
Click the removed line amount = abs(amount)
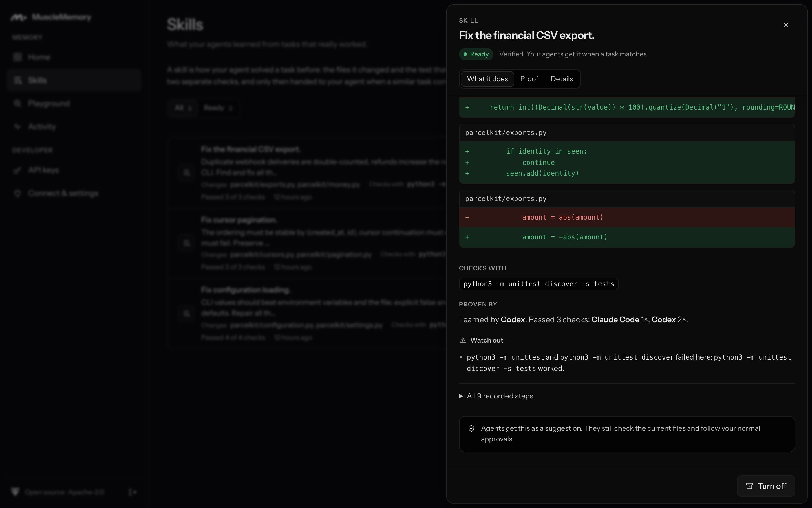(x=627, y=217)
